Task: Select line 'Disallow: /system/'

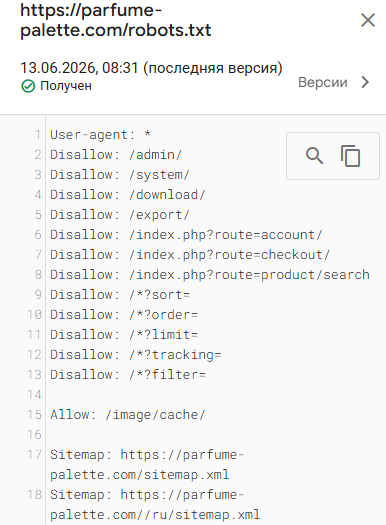Action: tap(120, 175)
